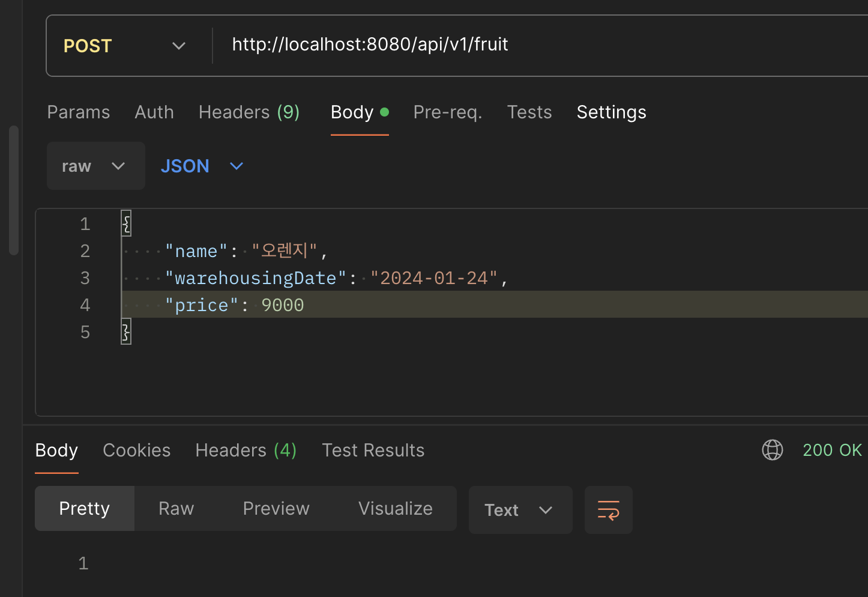Click the network globe icon near 200 OK
Image resolution: width=868 pixels, height=597 pixels.
pyautogui.click(x=773, y=450)
